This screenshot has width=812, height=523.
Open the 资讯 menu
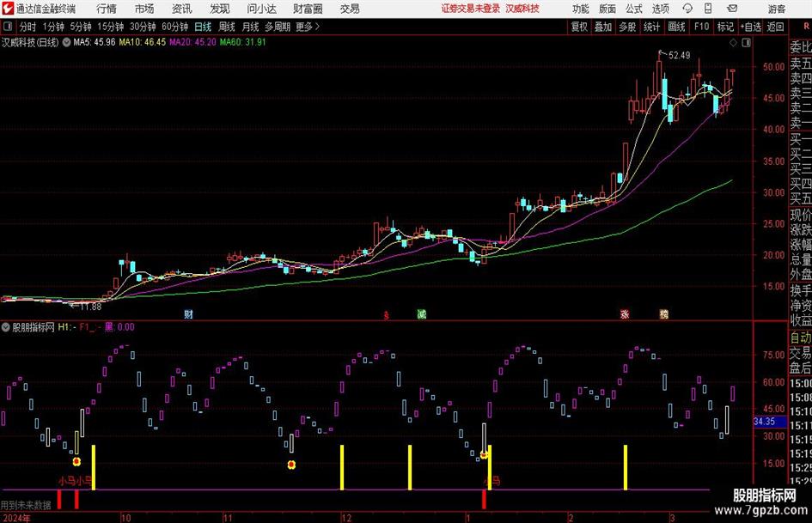point(182,9)
